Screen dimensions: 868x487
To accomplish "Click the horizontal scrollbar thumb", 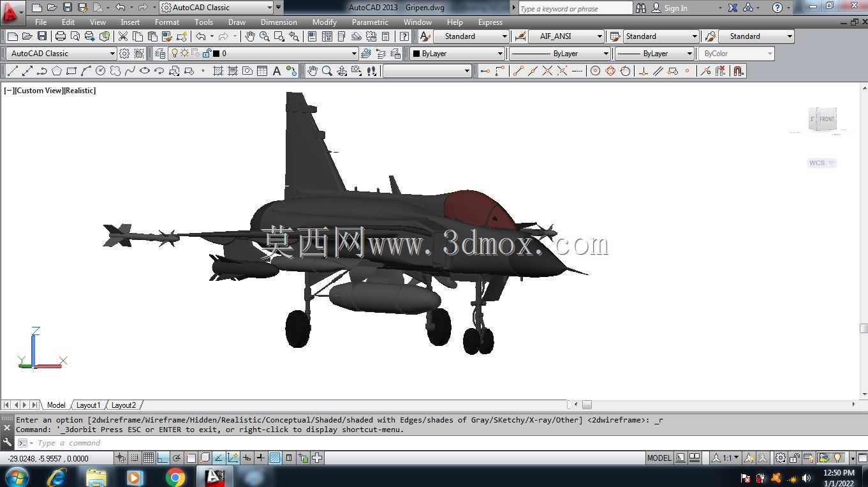I will 587,405.
